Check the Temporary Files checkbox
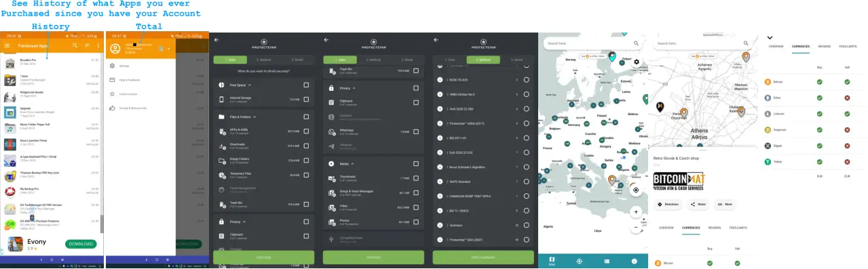868x269 pixels. pos(306,175)
